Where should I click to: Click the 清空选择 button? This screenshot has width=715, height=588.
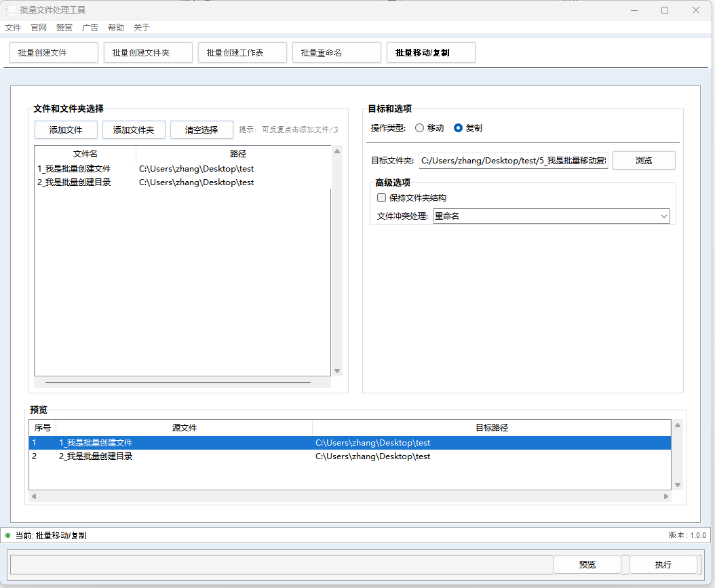(201, 130)
